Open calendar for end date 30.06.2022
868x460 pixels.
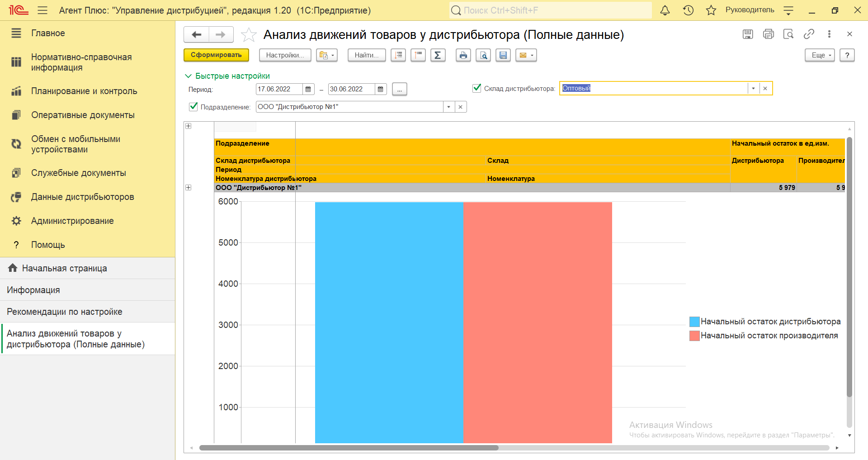click(x=381, y=89)
